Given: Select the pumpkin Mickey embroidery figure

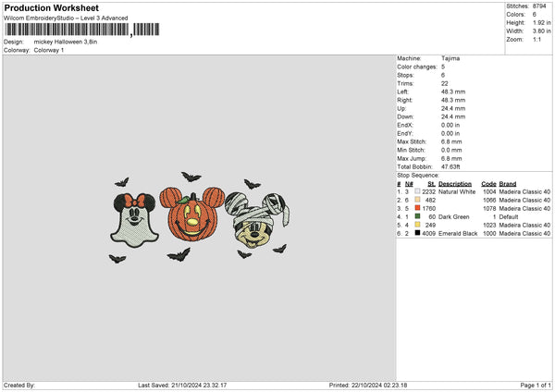Looking at the screenshot, I should pos(192,214).
